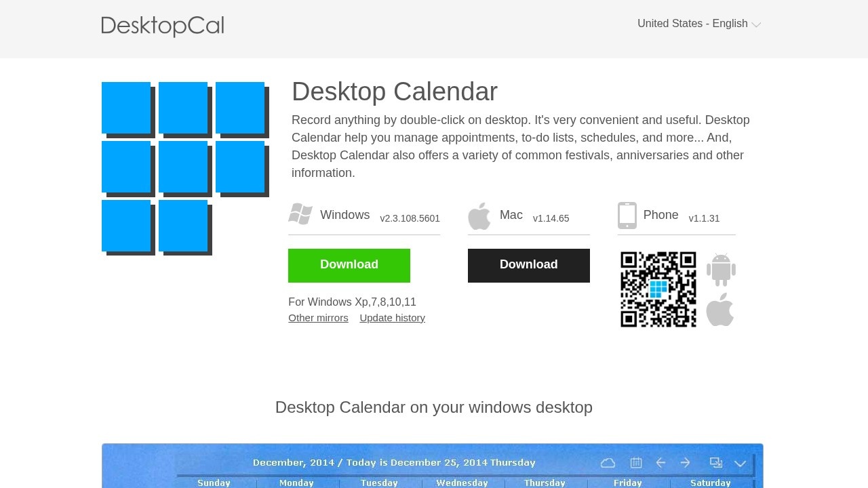
Task: Open the Other mirrors link
Action: click(x=318, y=317)
